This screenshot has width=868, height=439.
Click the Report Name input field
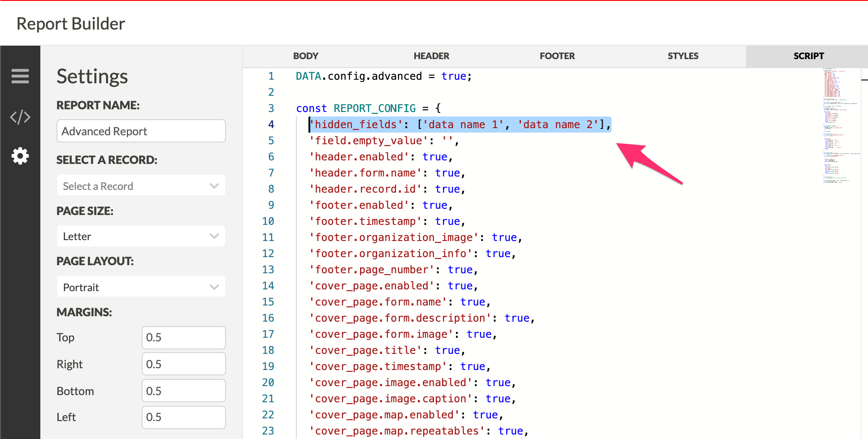tap(141, 131)
